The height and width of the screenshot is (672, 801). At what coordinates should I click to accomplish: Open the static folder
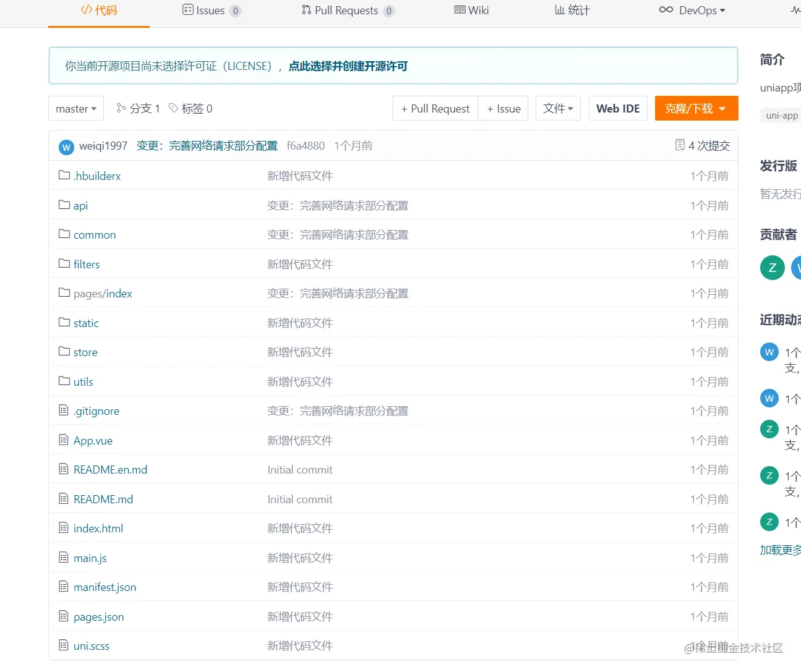pos(86,323)
